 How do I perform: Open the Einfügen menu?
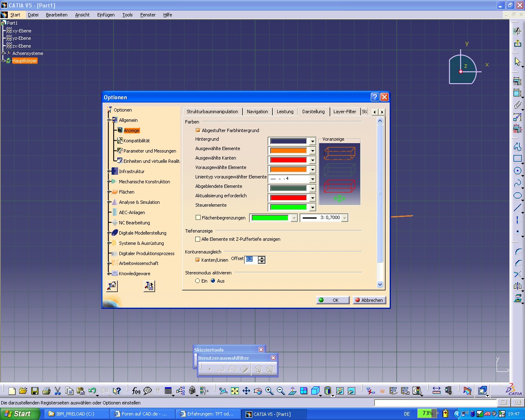point(106,15)
